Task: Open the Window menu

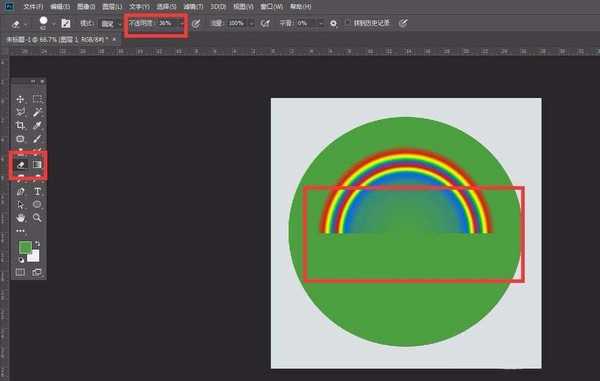Action: coord(272,7)
